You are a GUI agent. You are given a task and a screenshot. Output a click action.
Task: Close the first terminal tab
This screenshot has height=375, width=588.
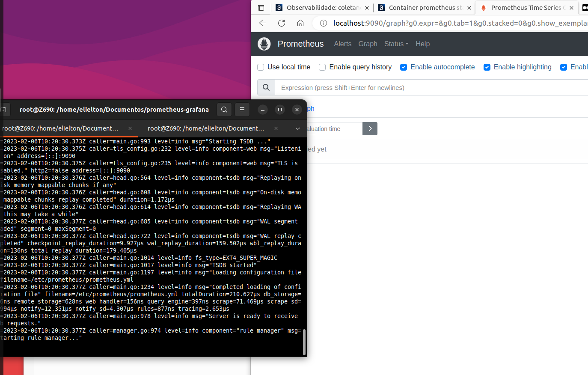coord(130,128)
